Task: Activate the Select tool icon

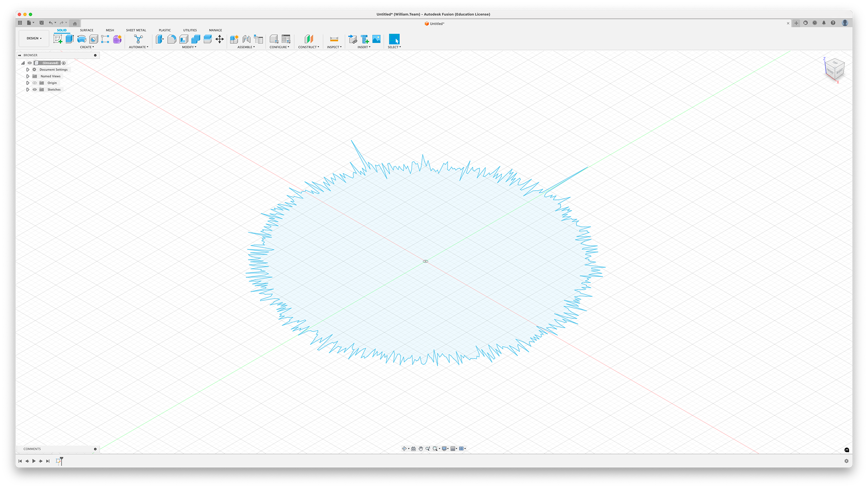Action: pos(394,39)
